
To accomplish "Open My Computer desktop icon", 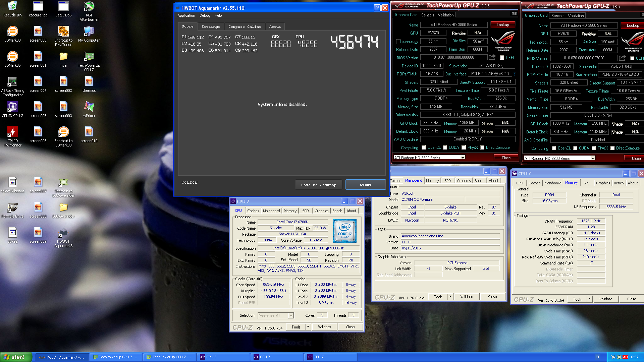I will click(89, 34).
